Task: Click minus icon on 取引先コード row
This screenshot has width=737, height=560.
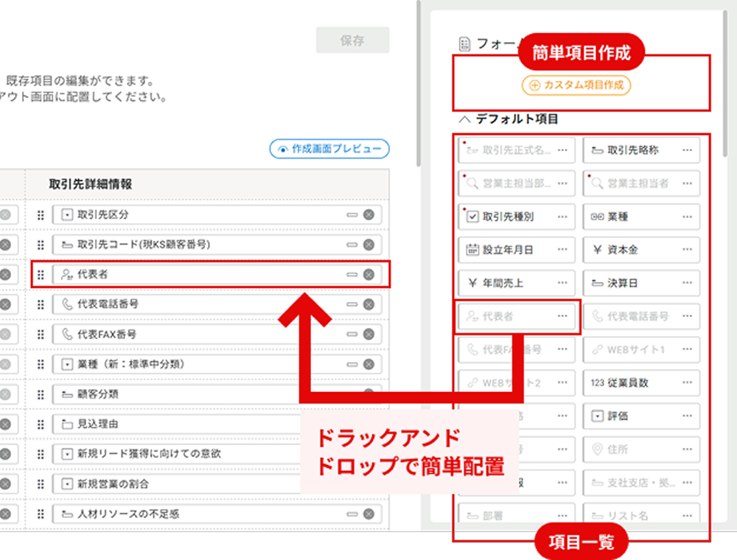Action: pos(352,245)
